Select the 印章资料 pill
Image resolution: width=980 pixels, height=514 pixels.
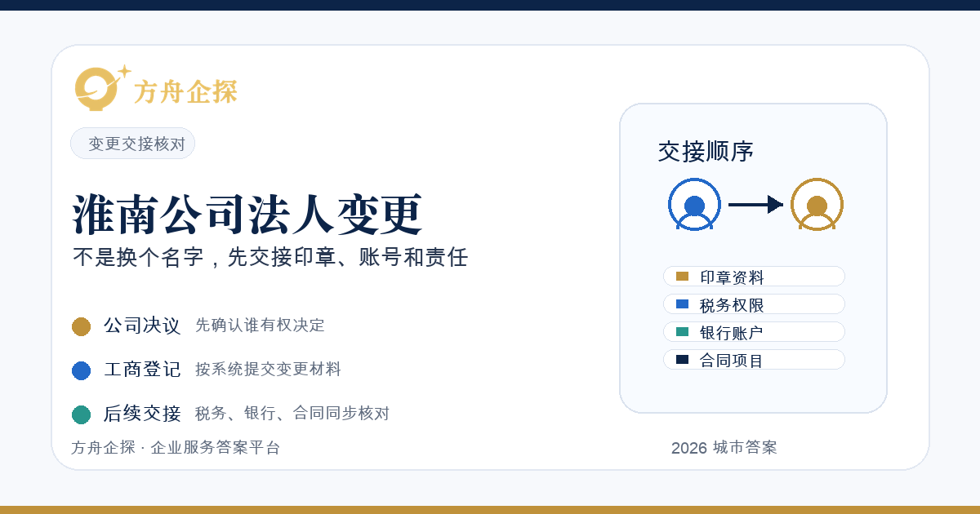(754, 277)
